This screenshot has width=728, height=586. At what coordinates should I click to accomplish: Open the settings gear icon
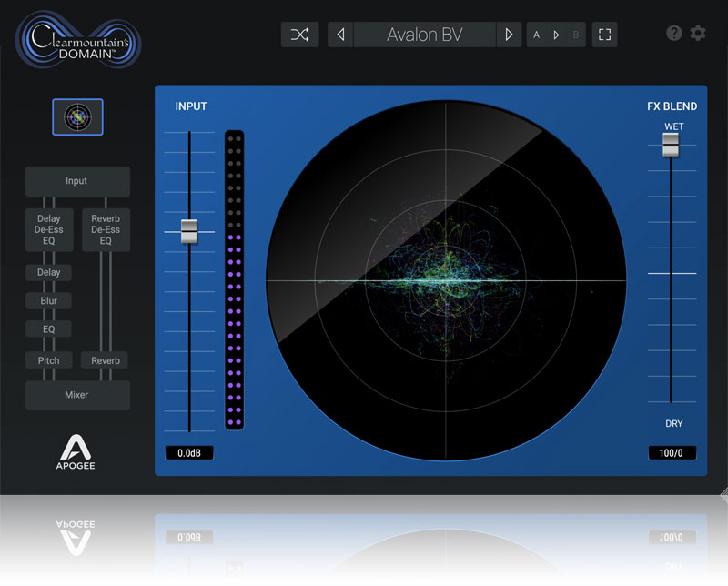(698, 34)
